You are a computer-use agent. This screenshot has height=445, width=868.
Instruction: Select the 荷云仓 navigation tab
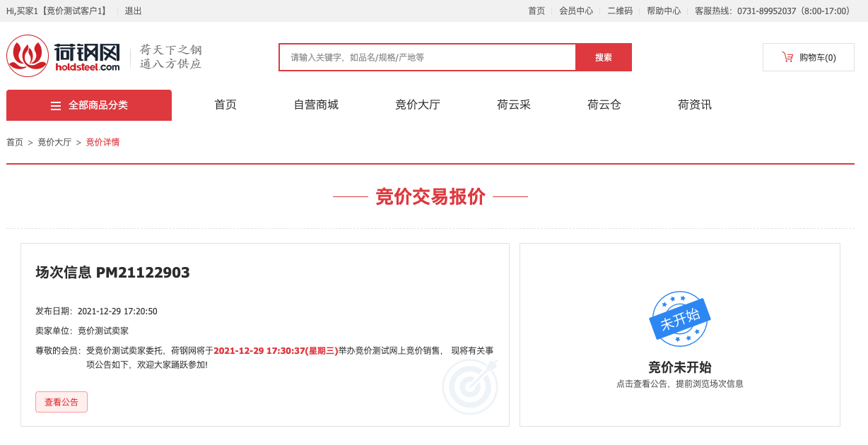point(604,105)
